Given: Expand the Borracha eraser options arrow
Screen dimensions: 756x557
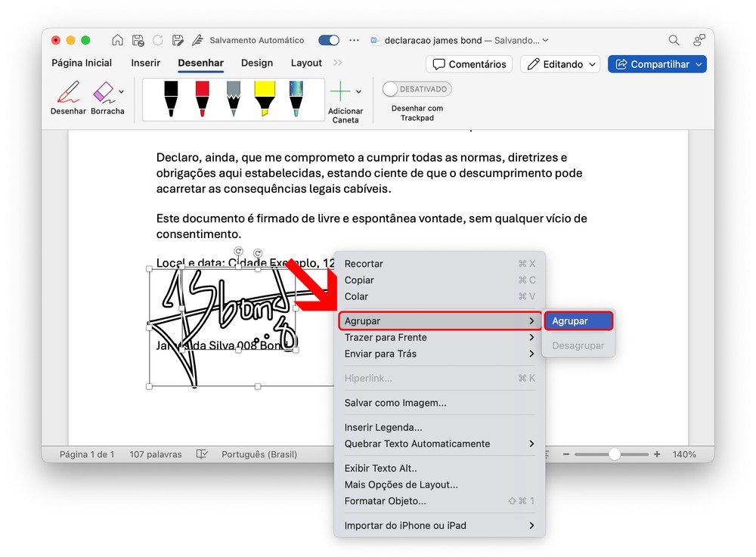Looking at the screenshot, I should pos(122,92).
